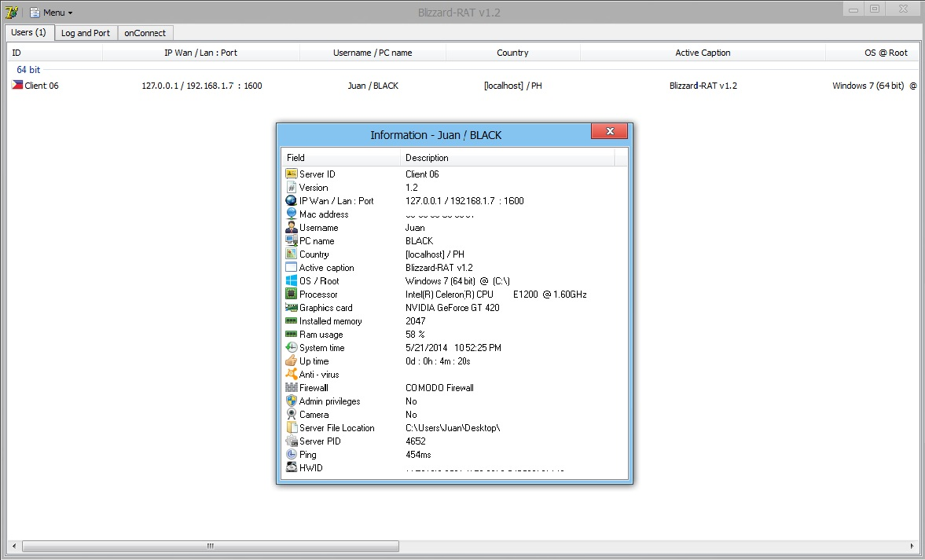Collapse the 64 bit group header

28,70
